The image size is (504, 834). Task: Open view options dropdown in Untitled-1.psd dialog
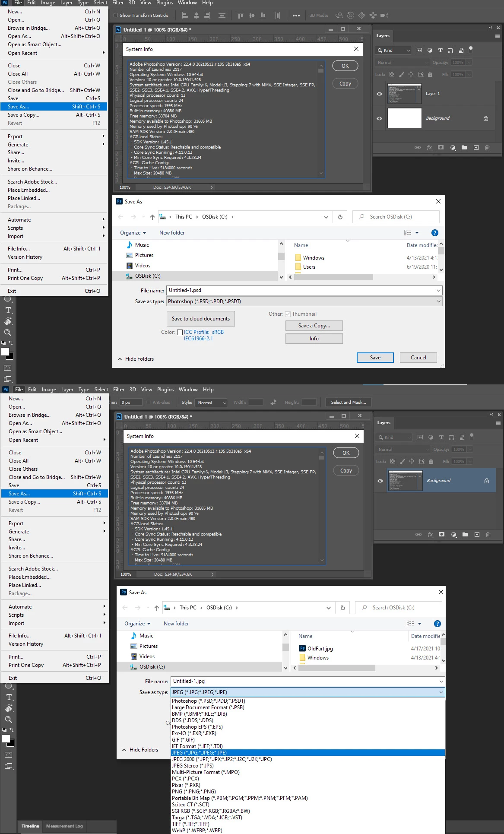tap(417, 233)
